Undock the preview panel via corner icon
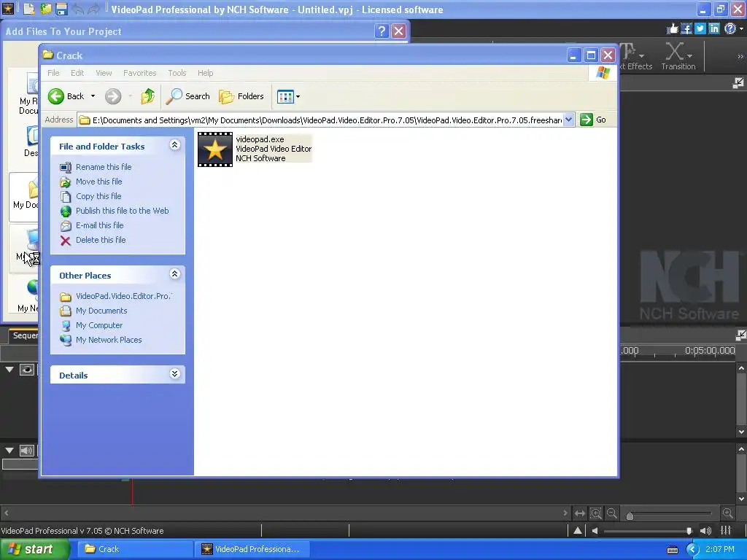The height and width of the screenshot is (560, 747). [738, 83]
